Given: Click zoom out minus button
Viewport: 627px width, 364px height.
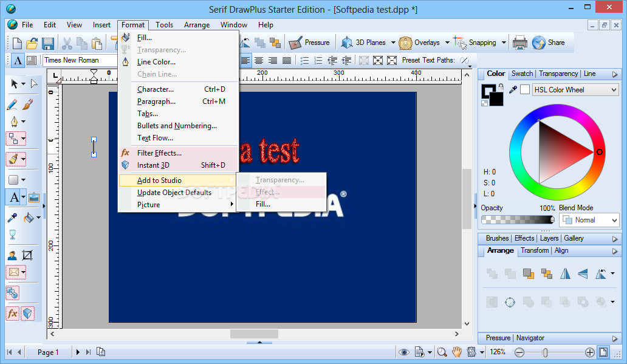Looking at the screenshot, I should [x=519, y=352].
